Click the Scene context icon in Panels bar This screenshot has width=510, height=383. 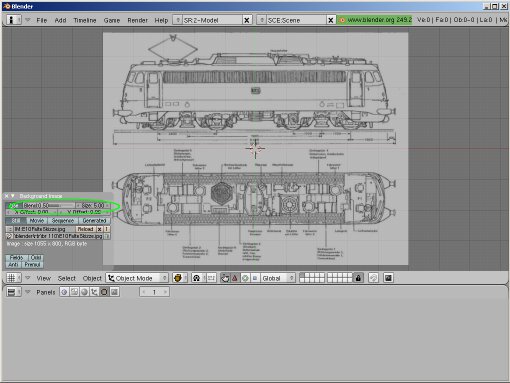114,292
